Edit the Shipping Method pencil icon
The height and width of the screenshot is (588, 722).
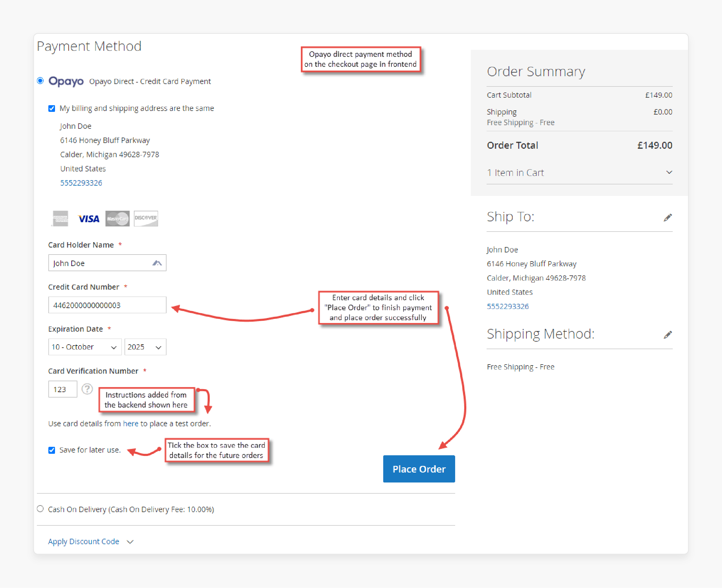pos(668,335)
